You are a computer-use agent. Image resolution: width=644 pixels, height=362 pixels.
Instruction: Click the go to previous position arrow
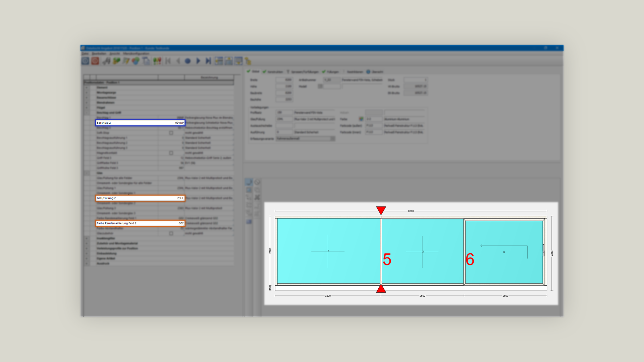(178, 61)
